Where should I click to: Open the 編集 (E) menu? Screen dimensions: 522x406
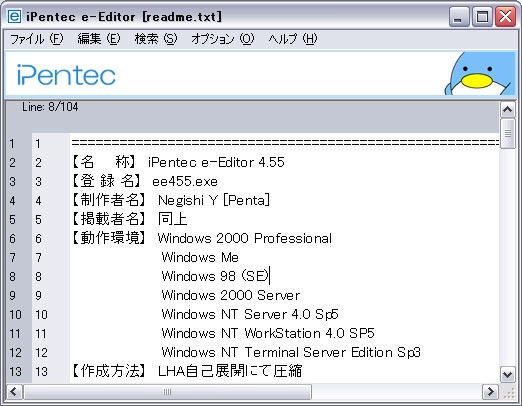(99, 39)
